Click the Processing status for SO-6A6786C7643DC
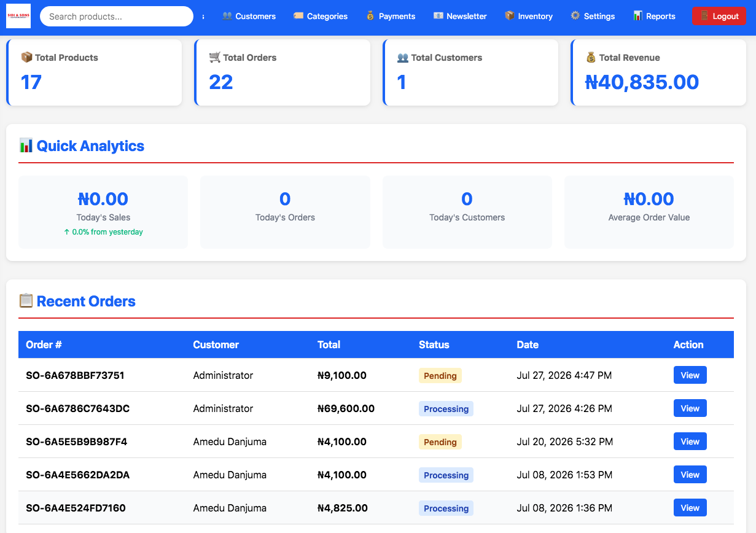 click(446, 409)
